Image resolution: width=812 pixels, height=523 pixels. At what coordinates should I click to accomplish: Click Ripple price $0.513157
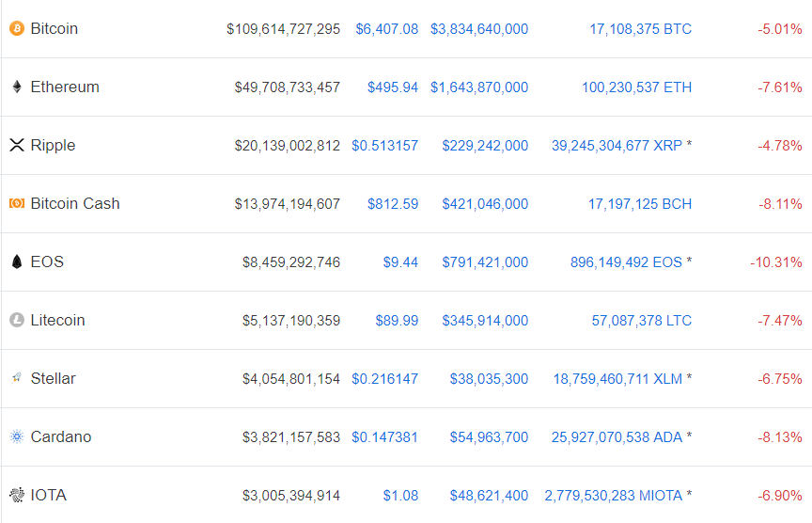point(384,146)
